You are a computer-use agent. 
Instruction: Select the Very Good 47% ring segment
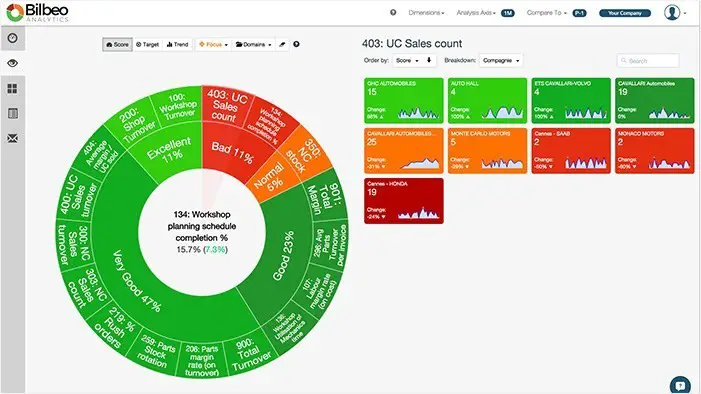[x=136, y=280]
